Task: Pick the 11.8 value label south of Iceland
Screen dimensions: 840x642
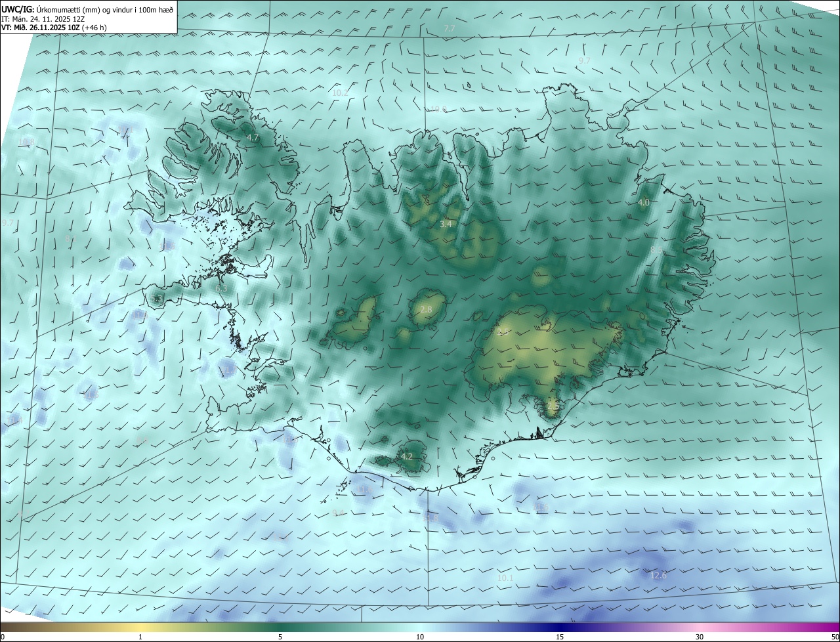Action: point(429,518)
